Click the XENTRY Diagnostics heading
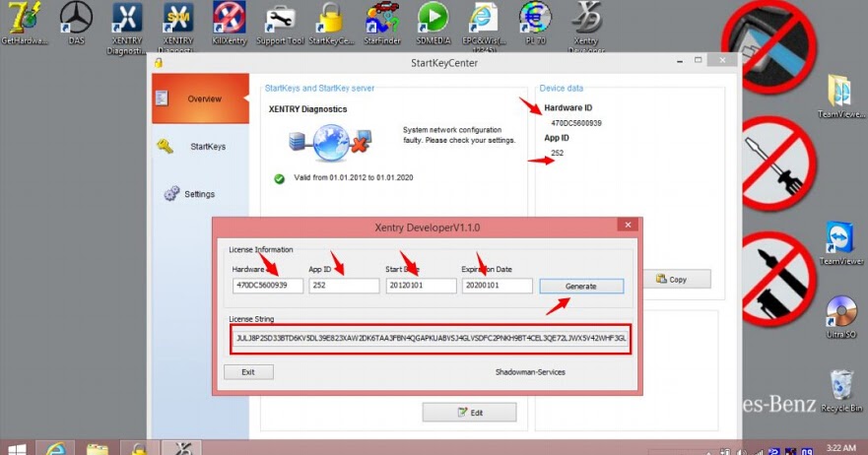This screenshot has width=868, height=455. coord(307,109)
